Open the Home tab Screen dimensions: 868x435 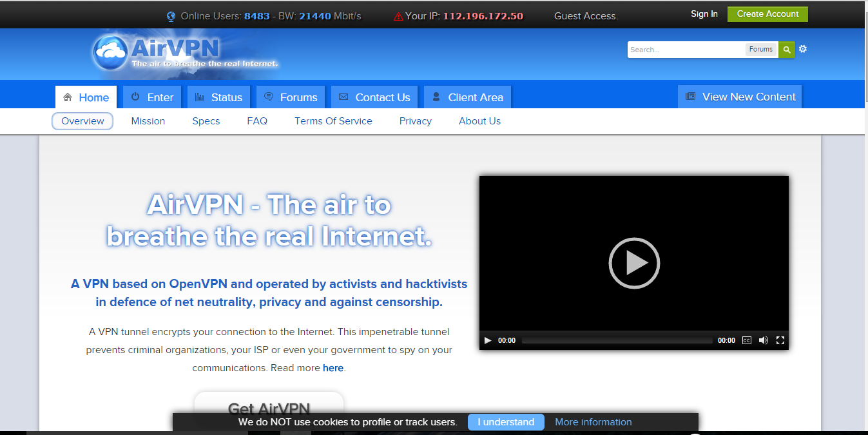tap(86, 97)
